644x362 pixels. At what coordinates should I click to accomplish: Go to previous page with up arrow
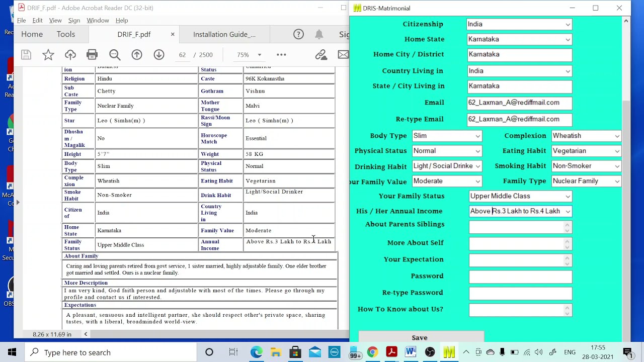click(x=137, y=54)
